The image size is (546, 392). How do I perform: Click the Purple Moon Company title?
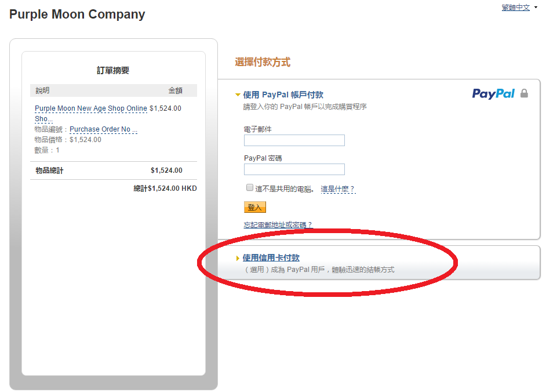point(77,14)
